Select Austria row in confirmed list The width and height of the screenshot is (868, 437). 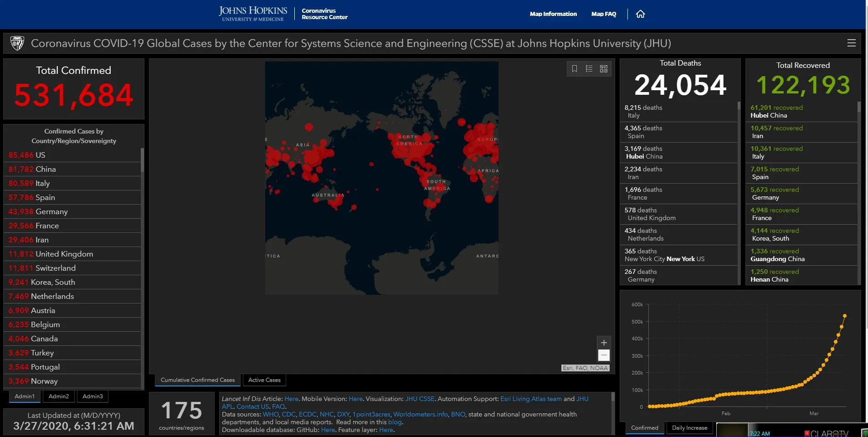click(x=72, y=310)
